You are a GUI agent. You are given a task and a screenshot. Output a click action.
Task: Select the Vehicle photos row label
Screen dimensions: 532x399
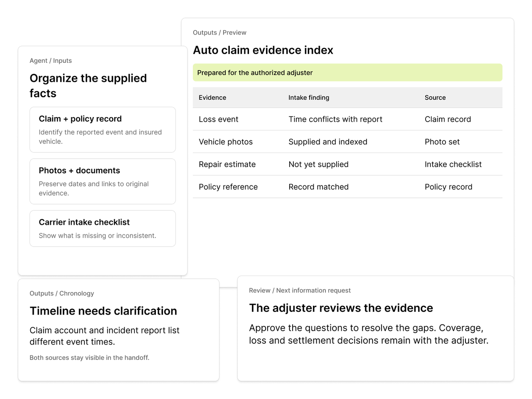click(226, 142)
